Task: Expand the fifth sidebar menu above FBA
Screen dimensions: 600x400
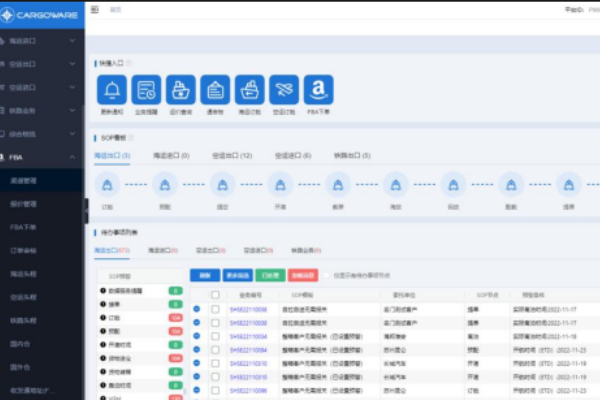Action: pos(72,134)
